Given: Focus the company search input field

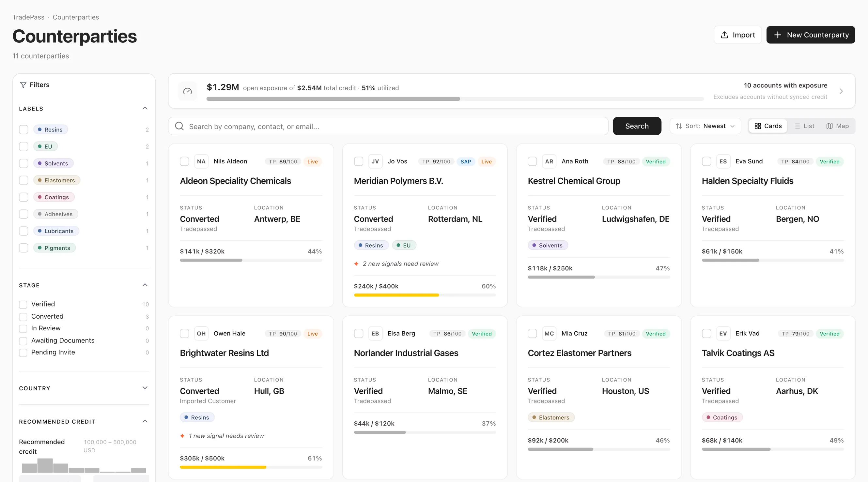Looking at the screenshot, I should tap(388, 126).
